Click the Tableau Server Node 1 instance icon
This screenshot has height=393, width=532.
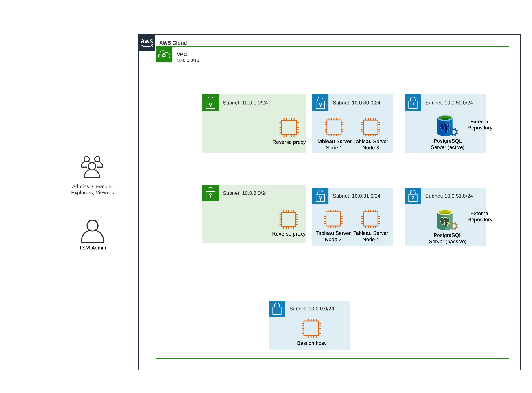click(334, 127)
